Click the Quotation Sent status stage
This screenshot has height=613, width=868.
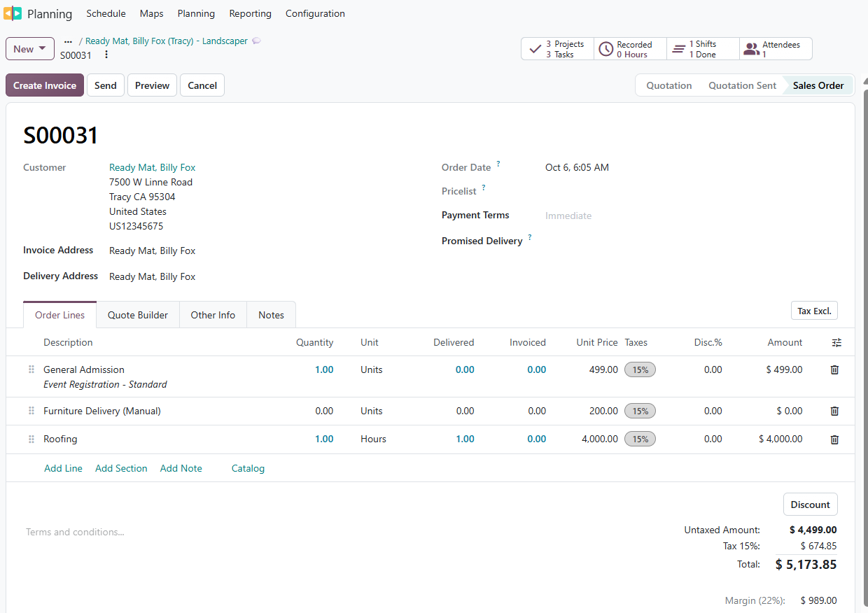pyautogui.click(x=742, y=85)
